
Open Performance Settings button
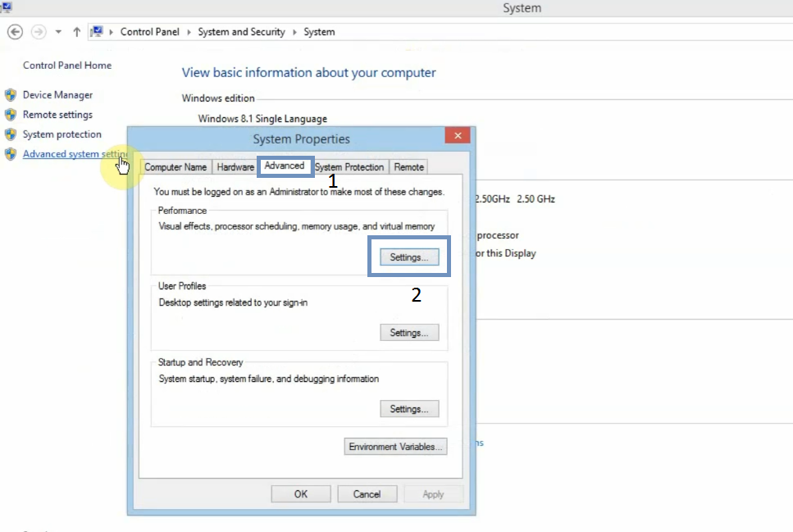[409, 257]
